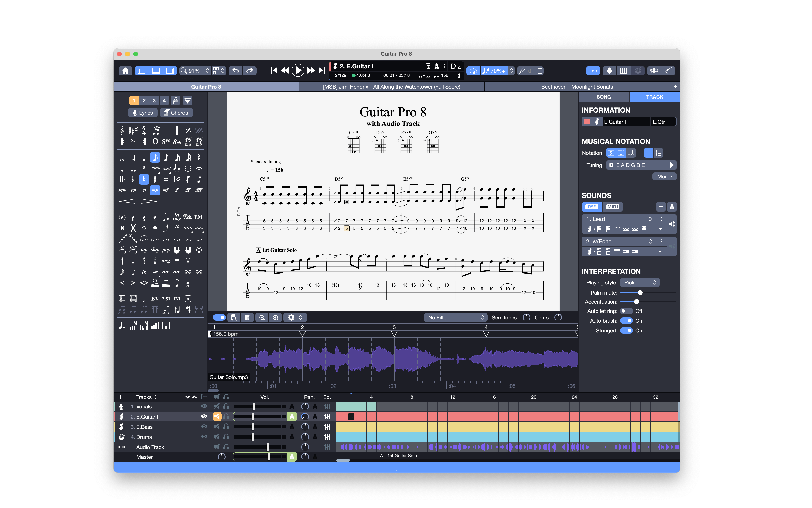Choose the fortissimo (ff) dynamic
Image resolution: width=812 pixels, height=508 pixels.
[x=188, y=190]
